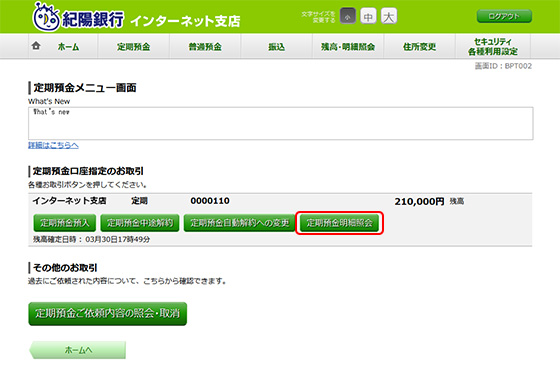Click 残高確定日時 03月30日17時49分 text

(92, 239)
